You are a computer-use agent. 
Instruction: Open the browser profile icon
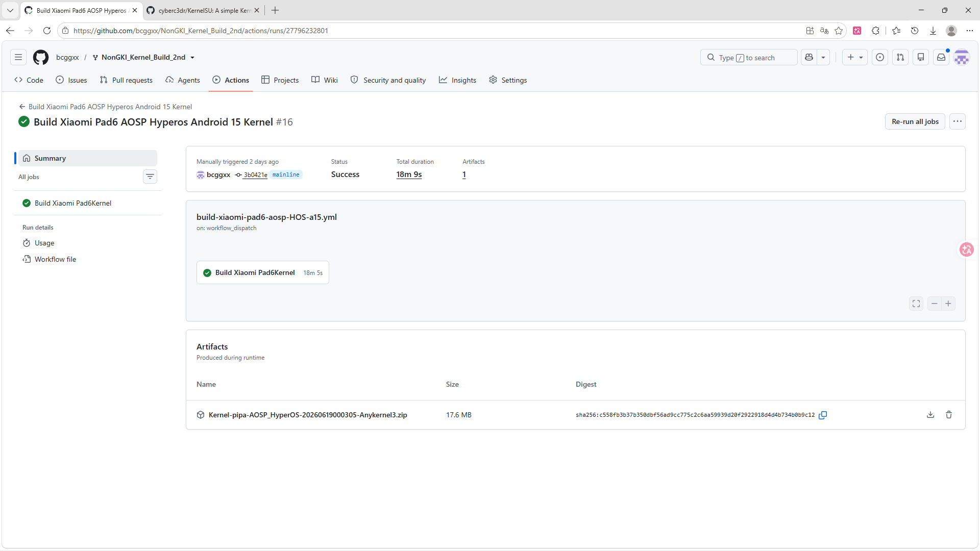tap(951, 31)
